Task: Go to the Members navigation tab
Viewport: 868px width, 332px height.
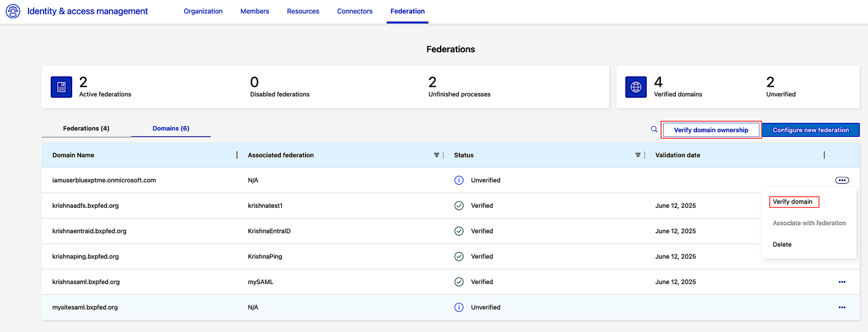Action: tap(255, 11)
